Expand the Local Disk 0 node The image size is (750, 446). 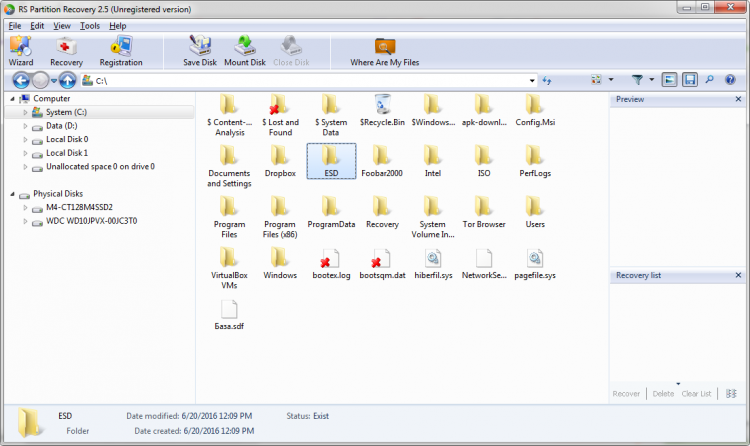point(25,140)
